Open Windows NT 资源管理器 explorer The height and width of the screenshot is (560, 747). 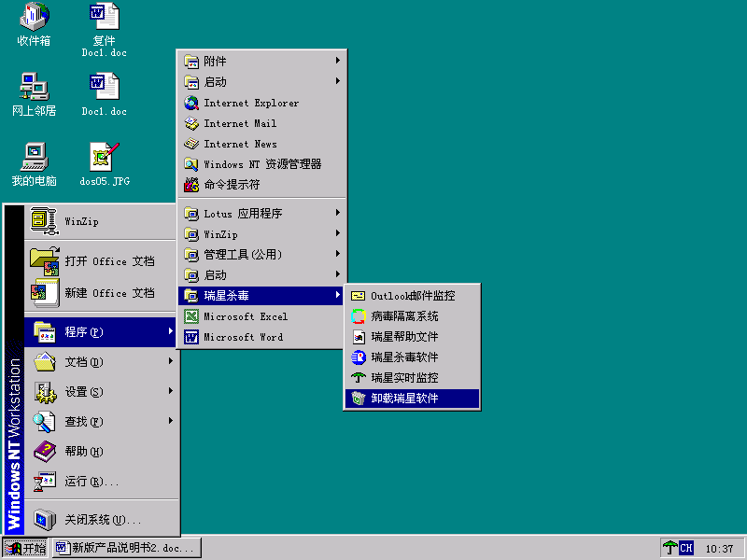tap(261, 164)
